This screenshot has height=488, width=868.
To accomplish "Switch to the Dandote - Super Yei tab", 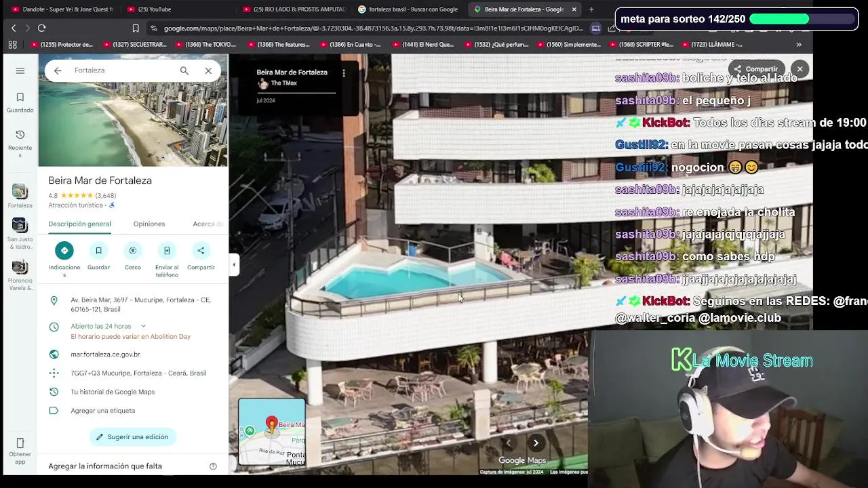I will tap(61, 9).
